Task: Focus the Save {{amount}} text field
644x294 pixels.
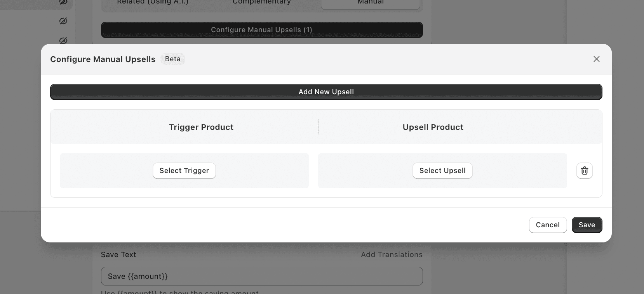Action: pos(262,276)
